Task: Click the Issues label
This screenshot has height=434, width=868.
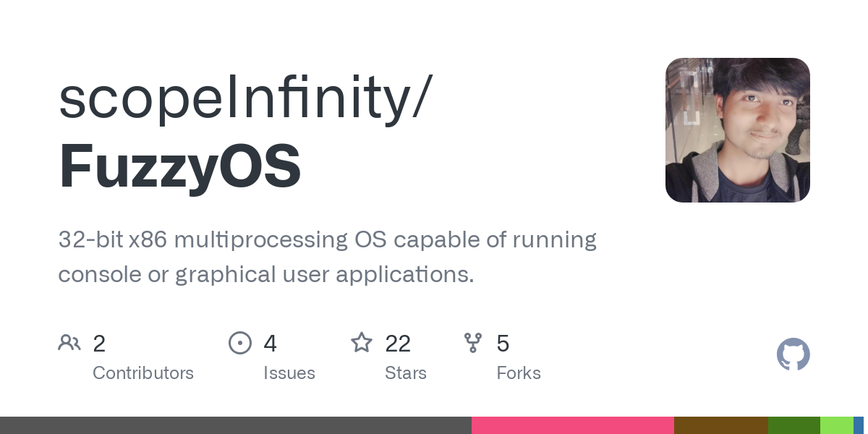Action: click(289, 373)
